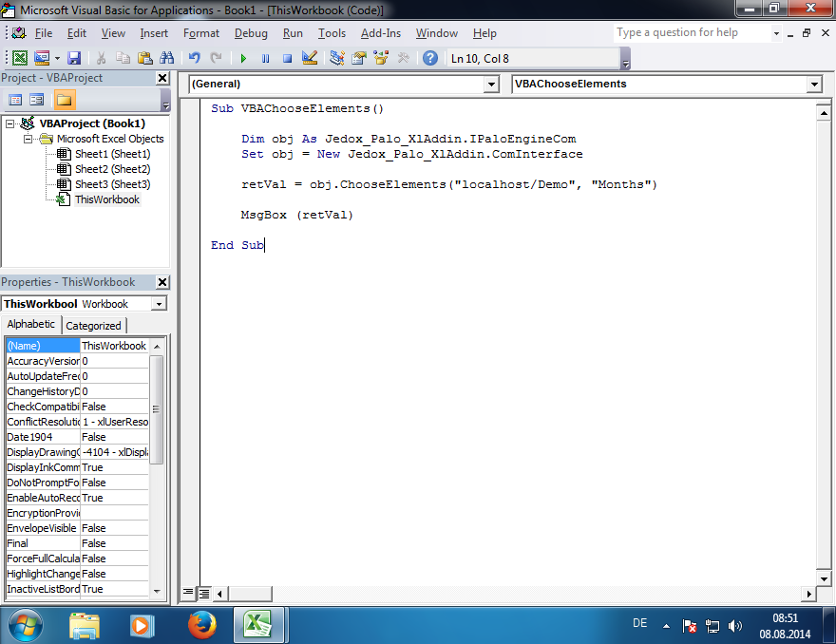Viewport: 836px width, 644px height.
Task: Open the File menu
Action: pos(44,33)
